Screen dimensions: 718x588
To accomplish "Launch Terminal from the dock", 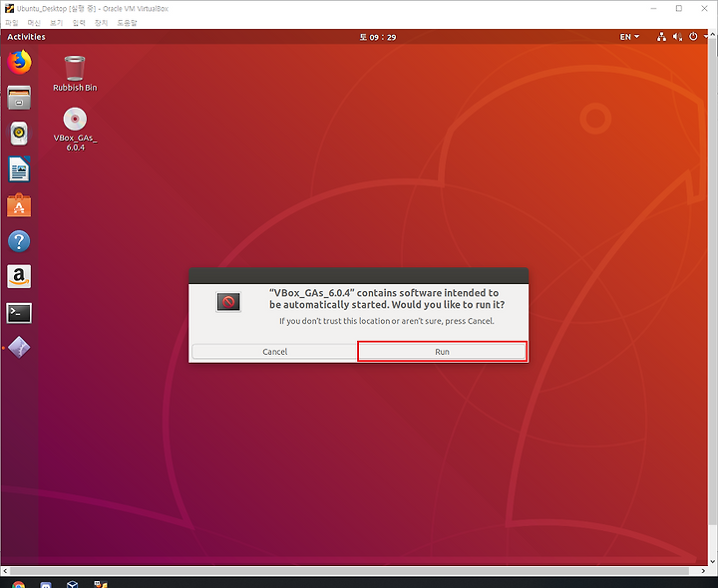I will pyautogui.click(x=19, y=313).
